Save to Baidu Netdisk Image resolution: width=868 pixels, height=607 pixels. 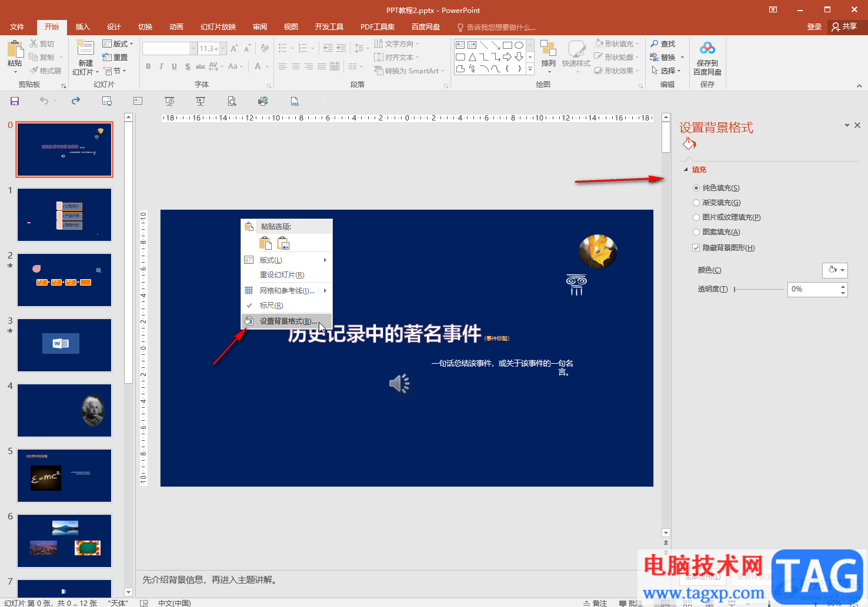coord(707,58)
